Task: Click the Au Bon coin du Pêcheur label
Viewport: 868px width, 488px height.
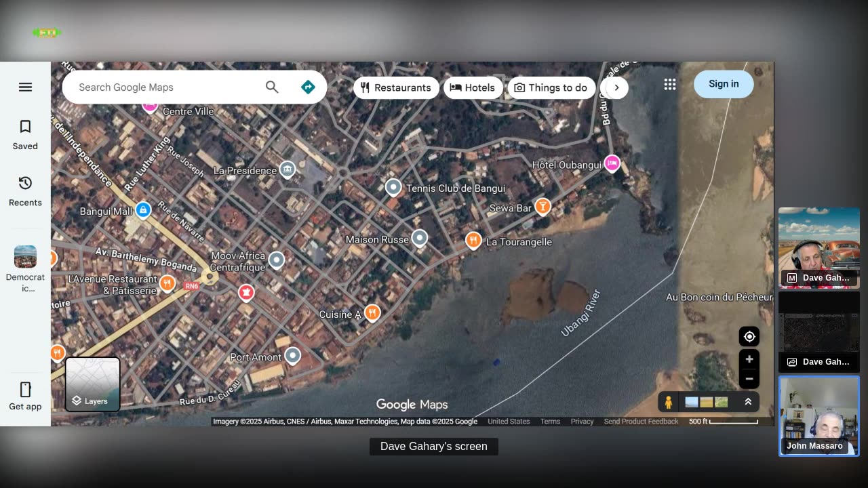Action: 719,297
